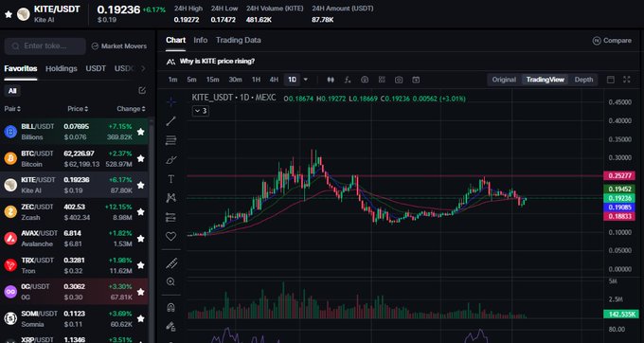Toggle the star on the KITE/USDT row
Image resolution: width=644 pixels, height=343 pixels.
[140, 185]
